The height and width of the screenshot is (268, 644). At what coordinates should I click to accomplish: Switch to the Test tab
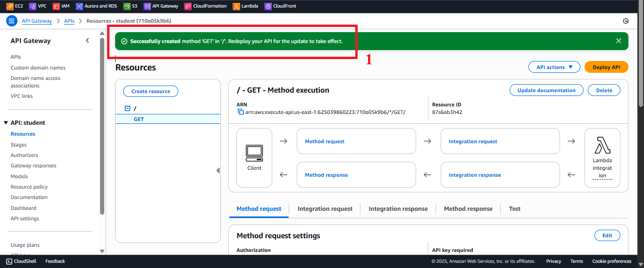click(x=515, y=208)
